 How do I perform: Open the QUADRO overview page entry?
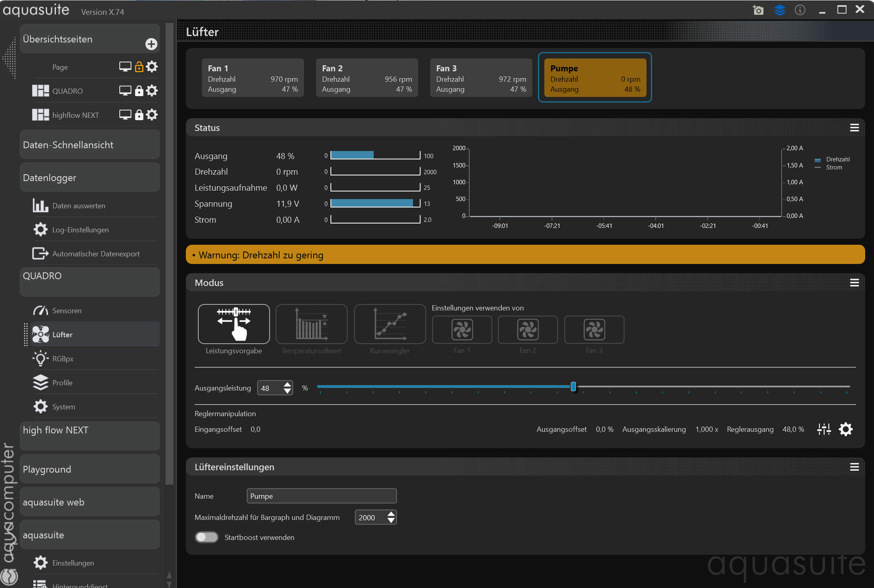(67, 91)
